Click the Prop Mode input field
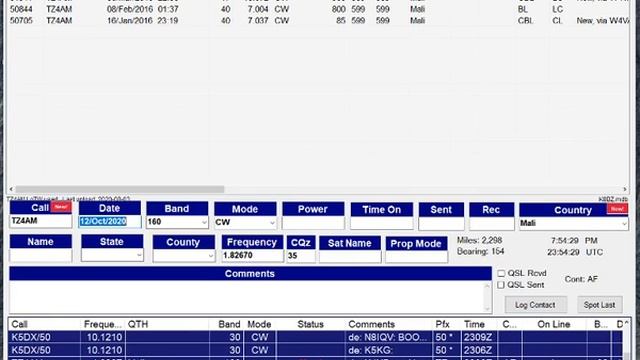The height and width of the screenshot is (360, 640). (x=416, y=257)
